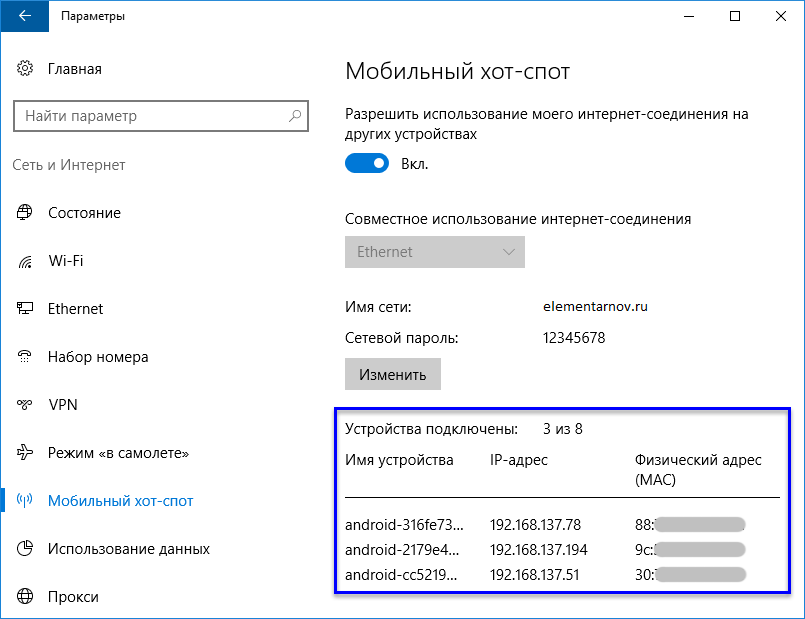Click the Home gear icon
The image size is (805, 619).
[26, 69]
